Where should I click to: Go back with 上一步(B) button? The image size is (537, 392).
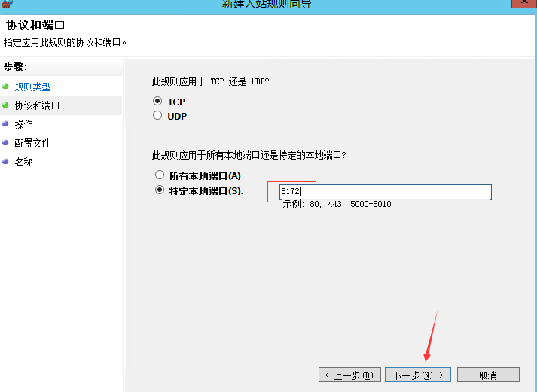point(349,375)
